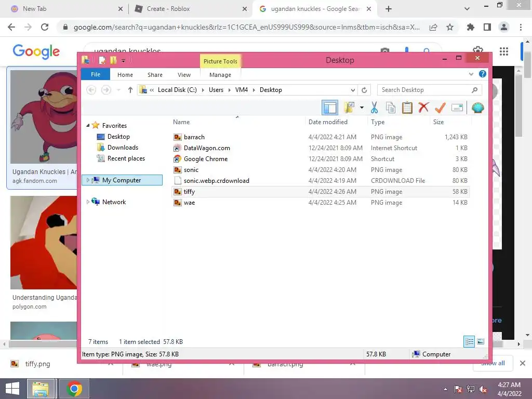The width and height of the screenshot is (532, 399).
Task: Open the File tab
Action: (96, 74)
